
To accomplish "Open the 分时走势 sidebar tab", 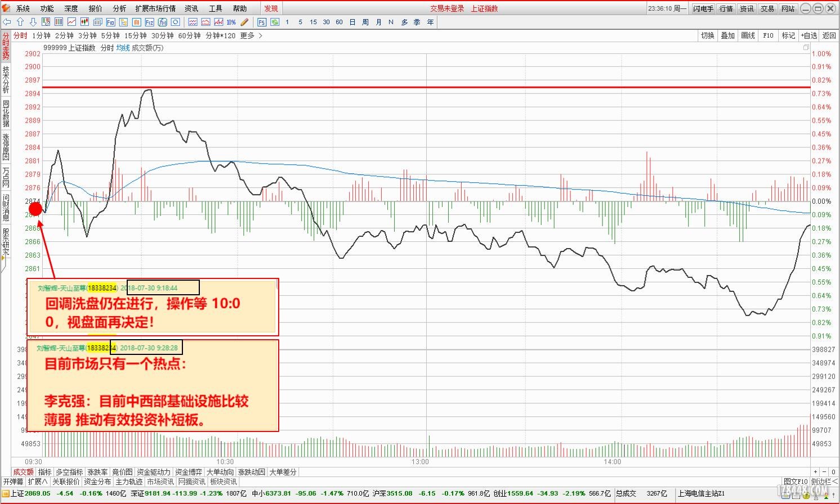I will click(6, 47).
